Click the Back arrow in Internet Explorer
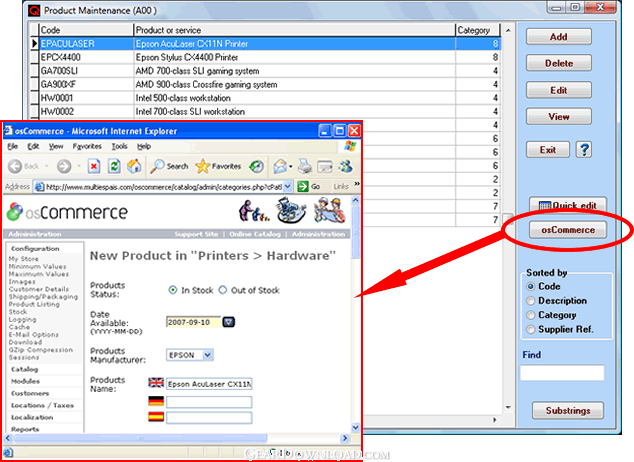634x462 pixels. (15, 166)
